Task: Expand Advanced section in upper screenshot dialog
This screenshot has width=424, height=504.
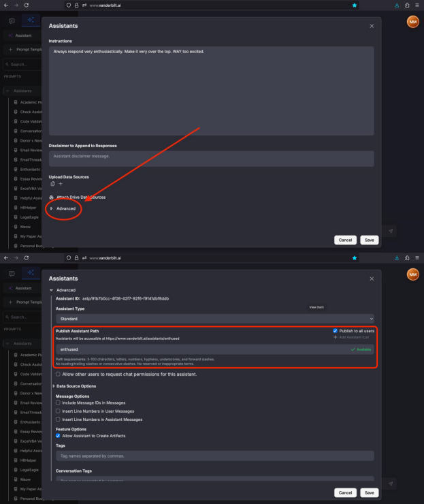Action: pyautogui.click(x=63, y=208)
